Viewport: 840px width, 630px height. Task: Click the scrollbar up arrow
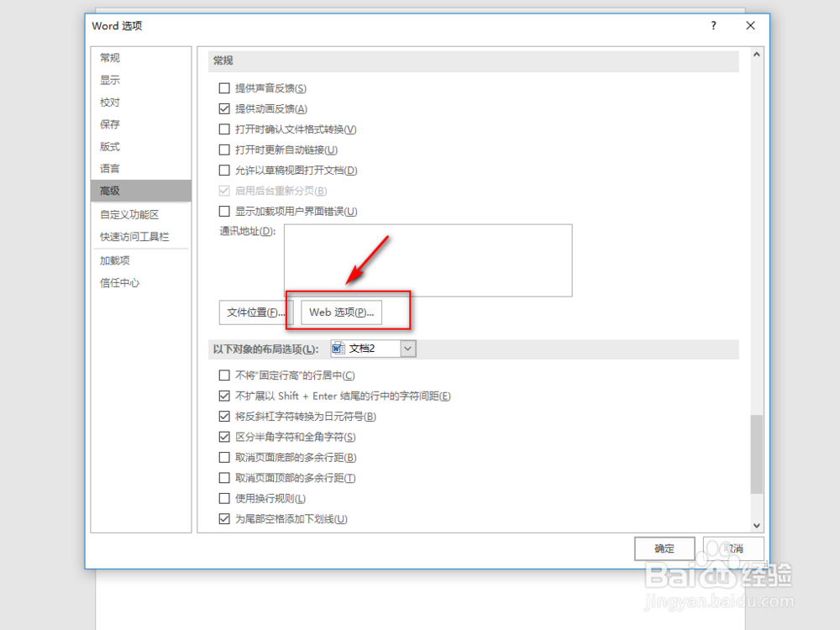coord(757,55)
